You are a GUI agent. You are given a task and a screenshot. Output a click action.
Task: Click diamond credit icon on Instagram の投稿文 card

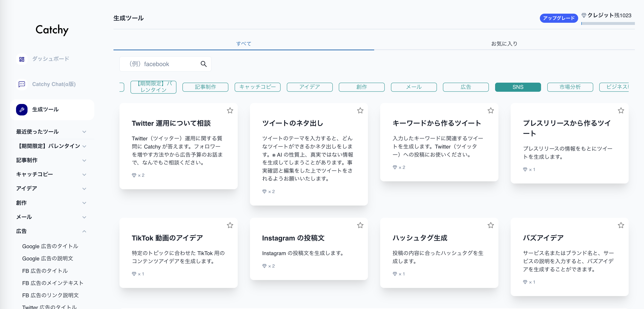264,266
